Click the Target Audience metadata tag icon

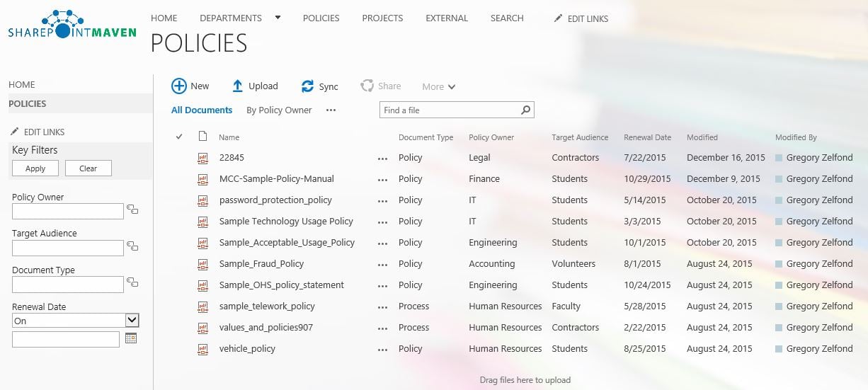[x=132, y=247]
